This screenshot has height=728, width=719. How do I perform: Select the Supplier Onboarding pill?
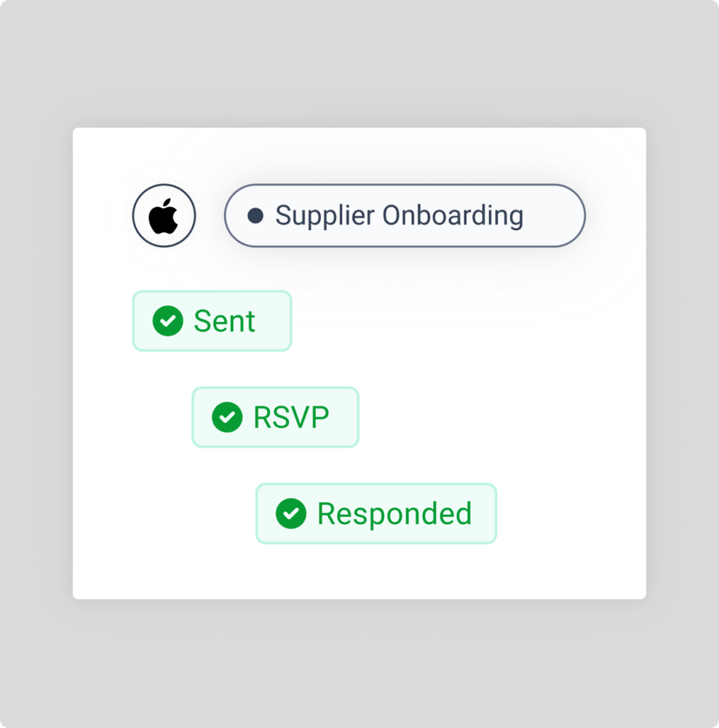click(x=405, y=215)
